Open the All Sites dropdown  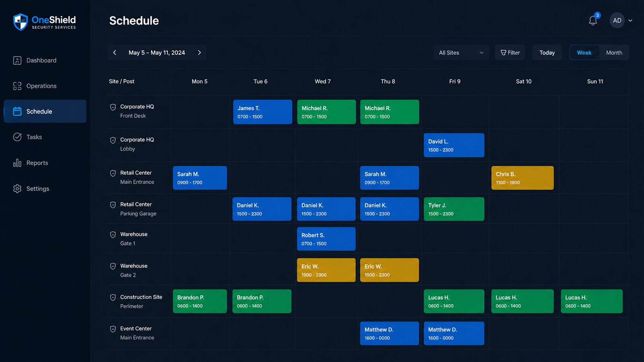click(461, 53)
